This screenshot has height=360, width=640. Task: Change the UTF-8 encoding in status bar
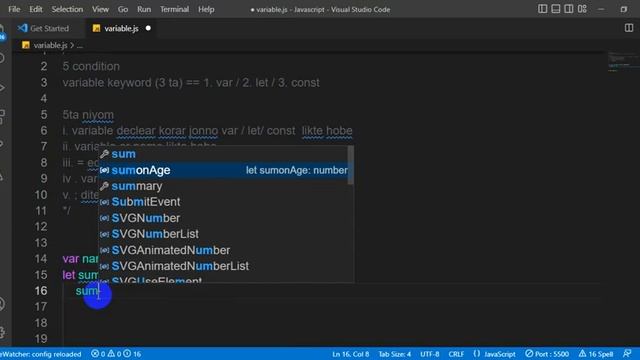tap(429, 354)
